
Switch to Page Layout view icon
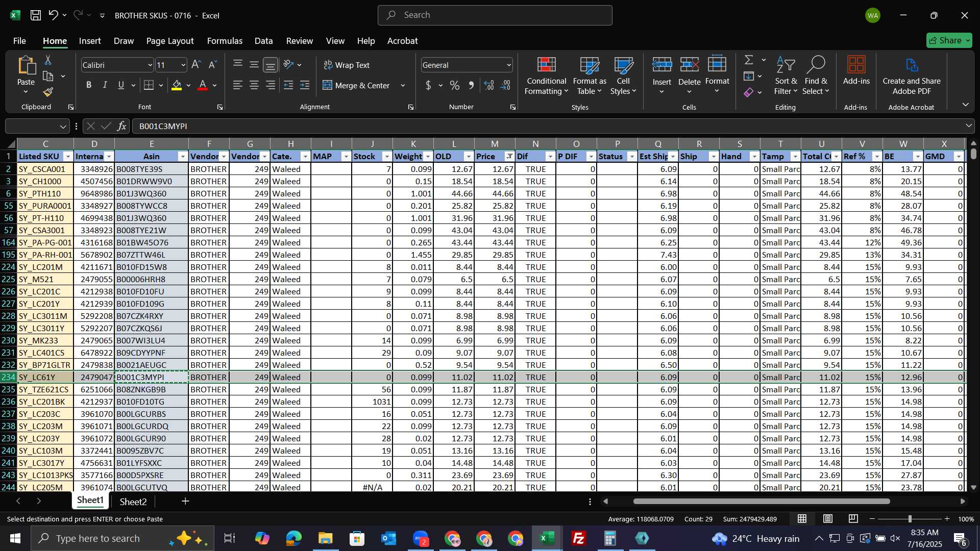tap(828, 519)
